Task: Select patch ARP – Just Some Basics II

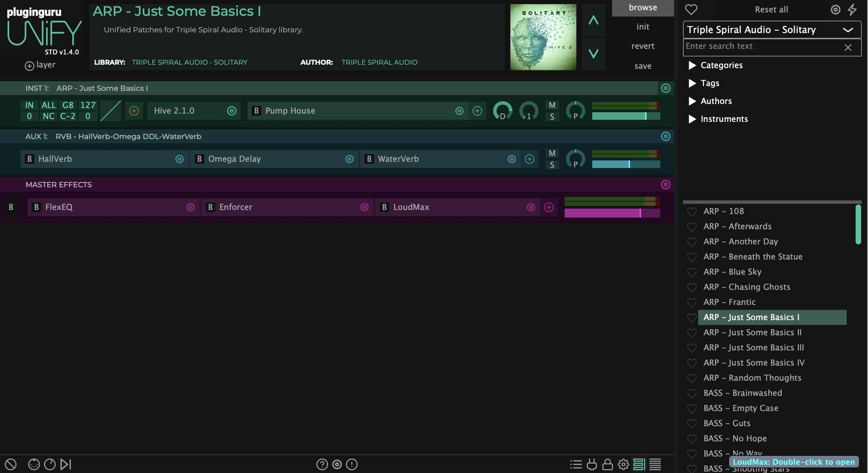Action: click(x=772, y=333)
